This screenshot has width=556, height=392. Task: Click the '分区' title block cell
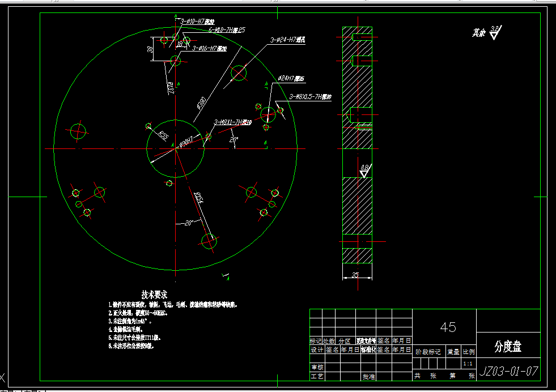click(x=345, y=341)
